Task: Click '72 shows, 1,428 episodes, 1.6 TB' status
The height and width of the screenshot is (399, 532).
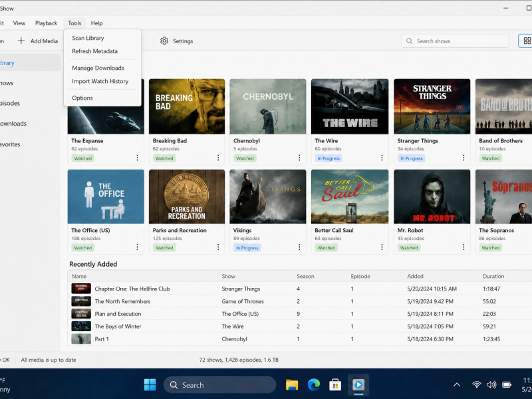Action: (239, 360)
